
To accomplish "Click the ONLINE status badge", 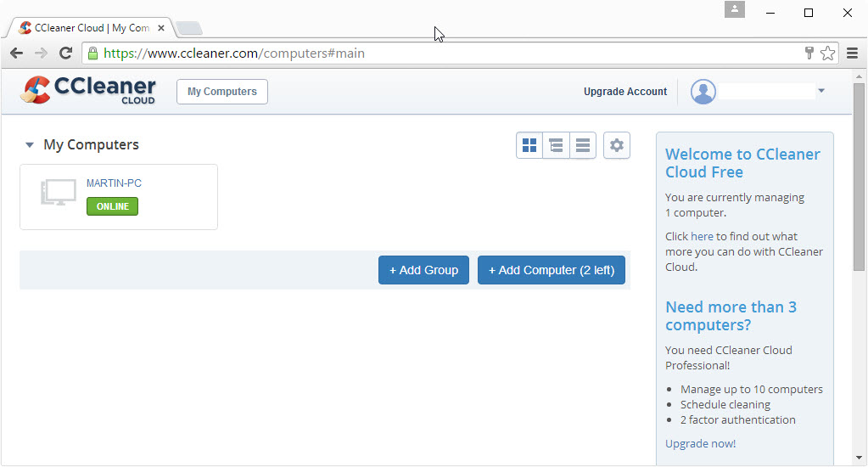I will [112, 206].
